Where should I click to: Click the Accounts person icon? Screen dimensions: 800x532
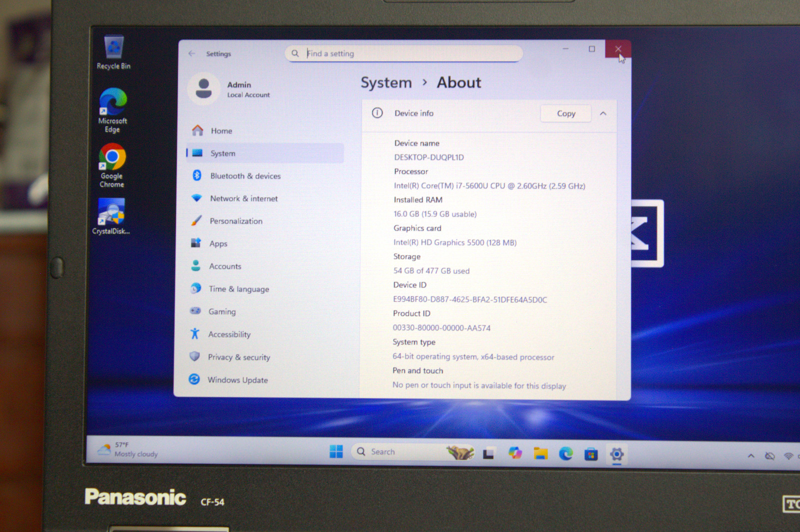point(195,265)
